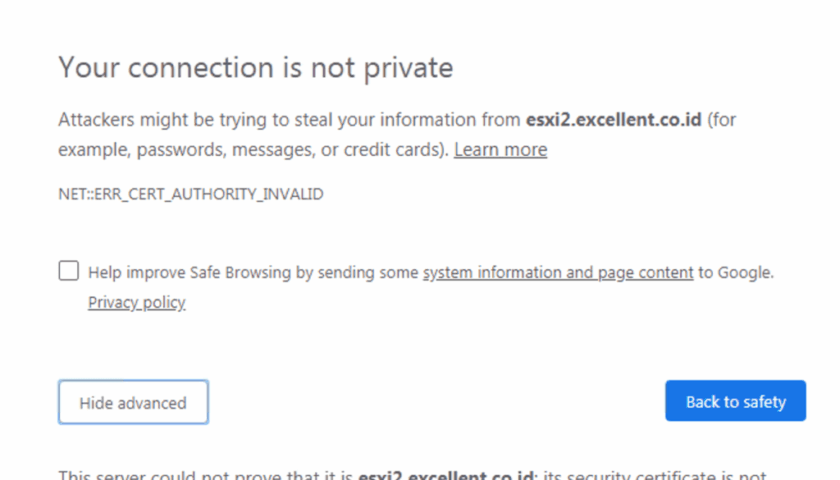Click the Back to safety button
840x480 pixels.
pyautogui.click(x=735, y=402)
